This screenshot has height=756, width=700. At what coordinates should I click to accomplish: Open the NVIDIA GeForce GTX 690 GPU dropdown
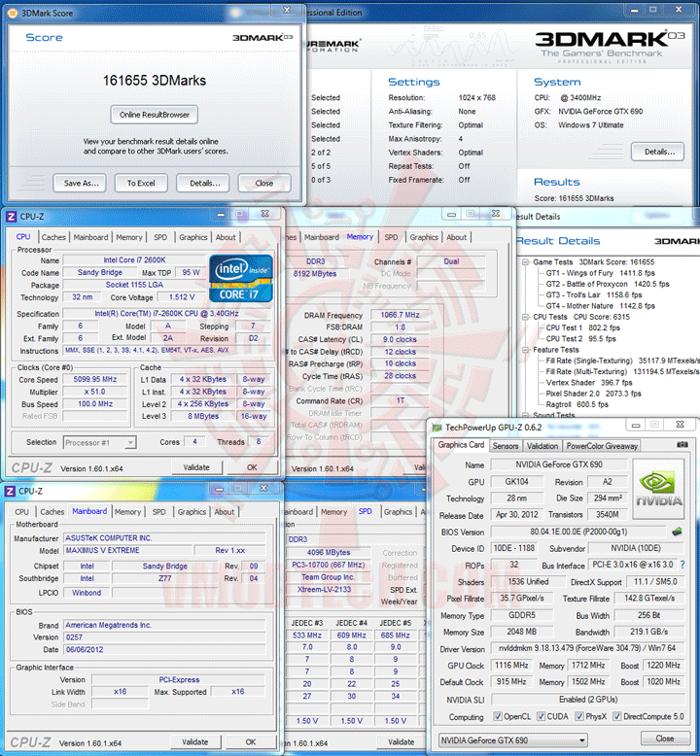pos(512,739)
